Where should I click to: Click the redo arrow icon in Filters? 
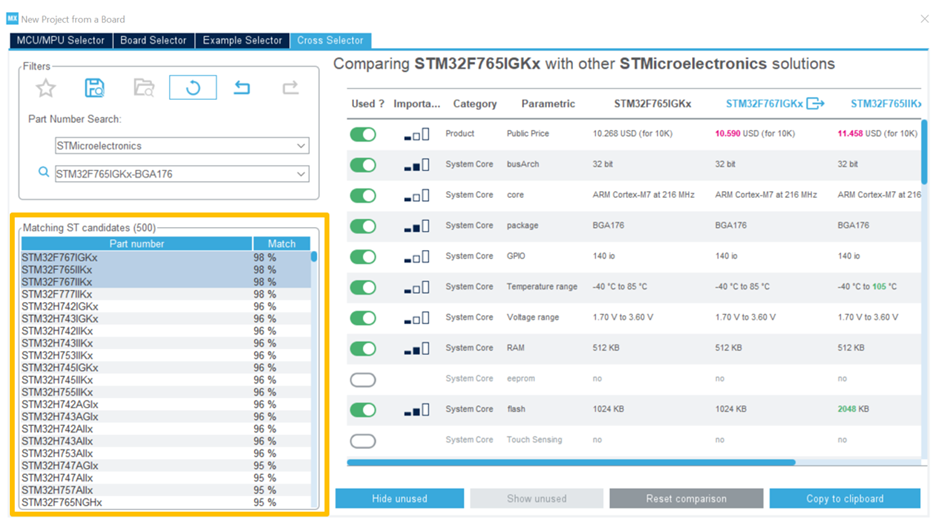290,88
